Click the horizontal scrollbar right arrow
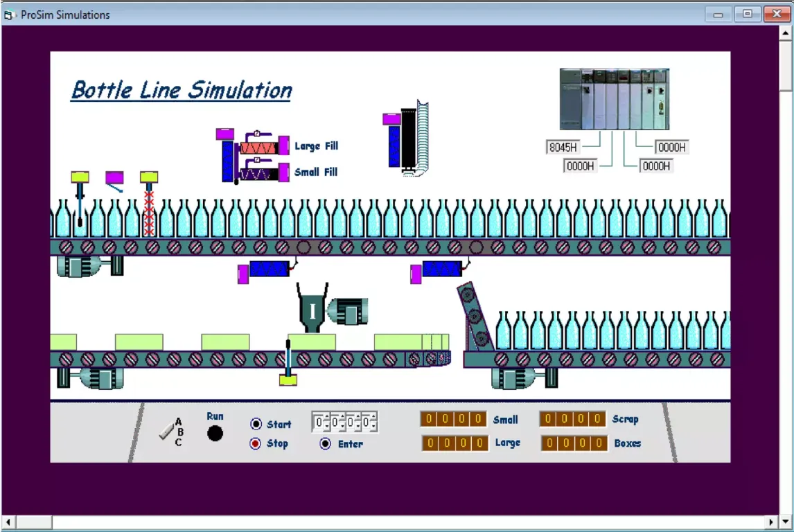The height and width of the screenshot is (532, 794). [x=771, y=522]
